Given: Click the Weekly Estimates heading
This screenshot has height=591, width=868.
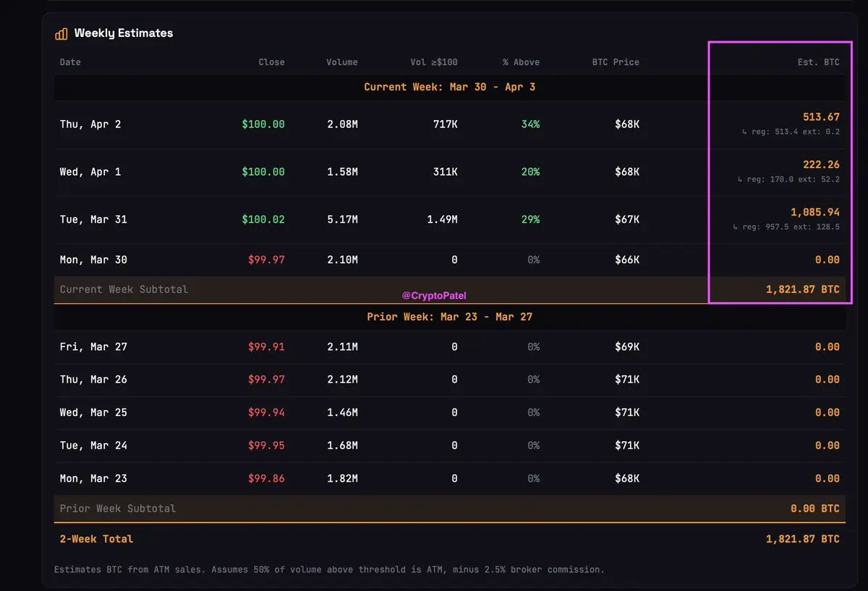Looking at the screenshot, I should [x=124, y=33].
